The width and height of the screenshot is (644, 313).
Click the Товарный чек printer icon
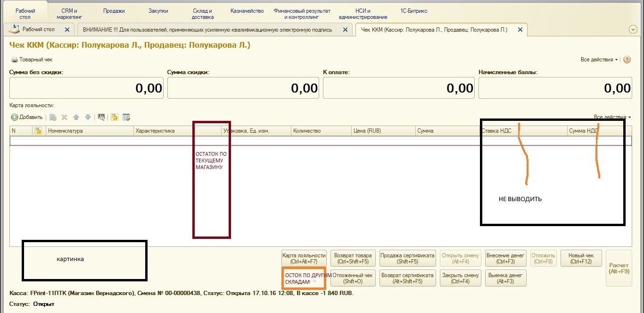coord(15,60)
